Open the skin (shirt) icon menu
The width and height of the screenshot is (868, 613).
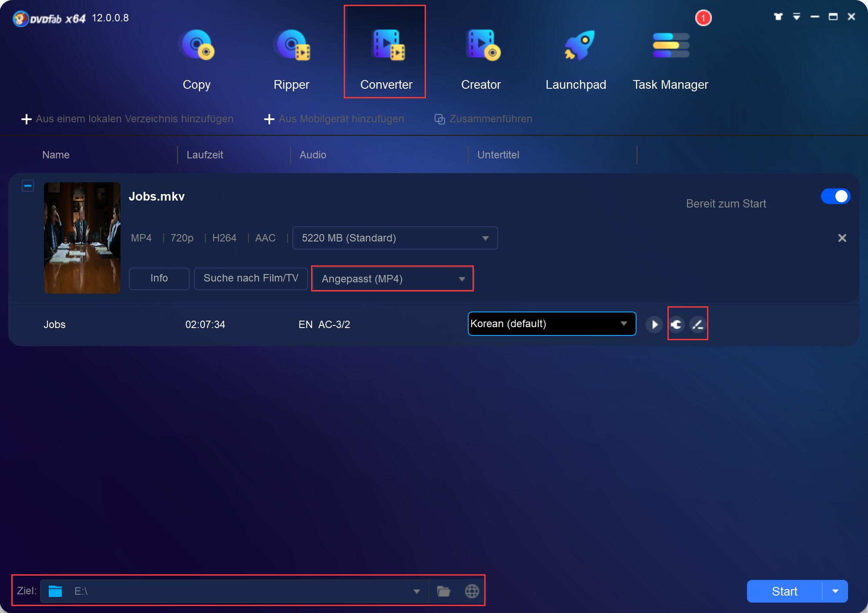point(778,17)
